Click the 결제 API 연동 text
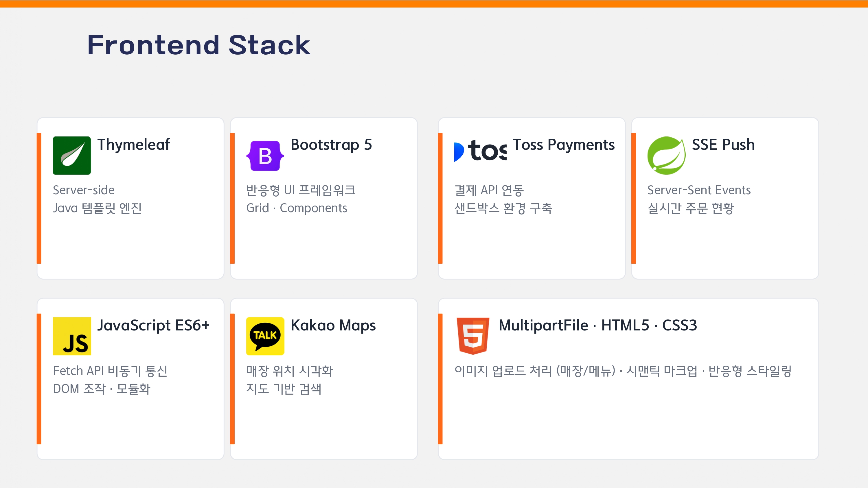Screen dimensions: 868x488 (x=489, y=190)
